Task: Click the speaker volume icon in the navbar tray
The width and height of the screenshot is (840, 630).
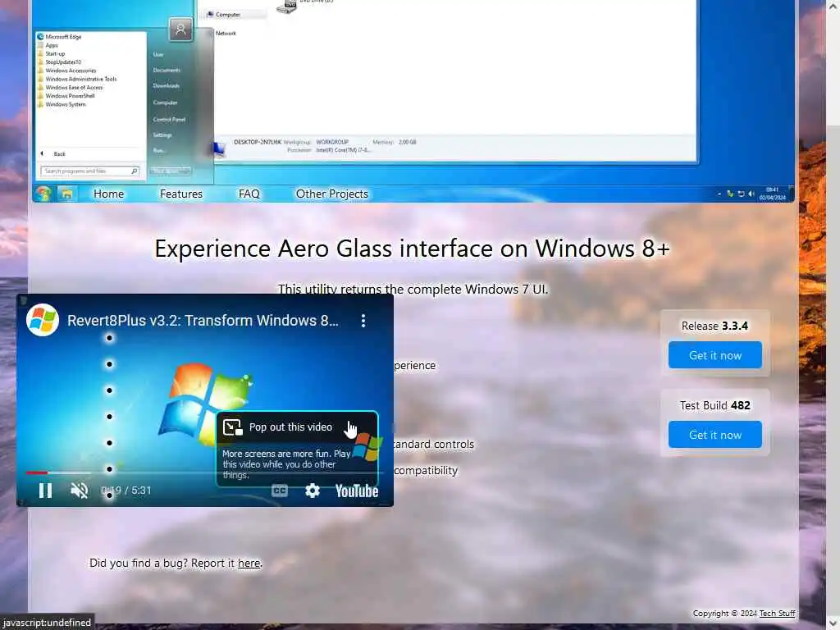Action: tap(751, 194)
